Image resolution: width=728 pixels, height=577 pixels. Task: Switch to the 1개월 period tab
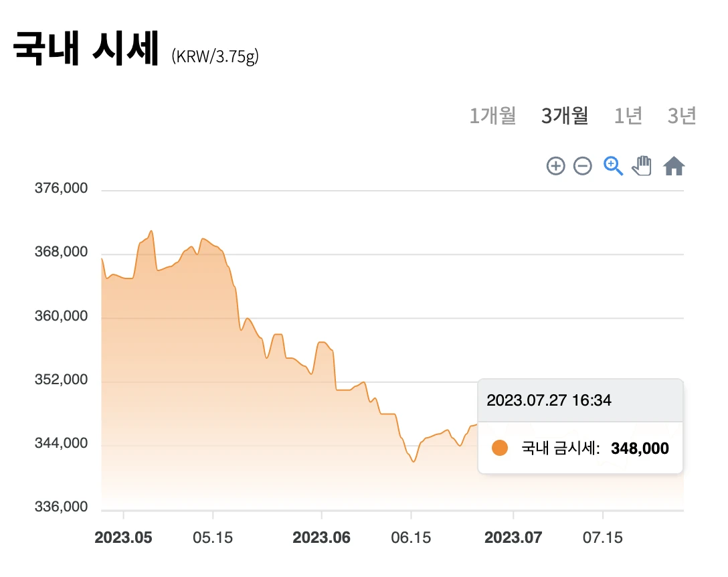[492, 116]
